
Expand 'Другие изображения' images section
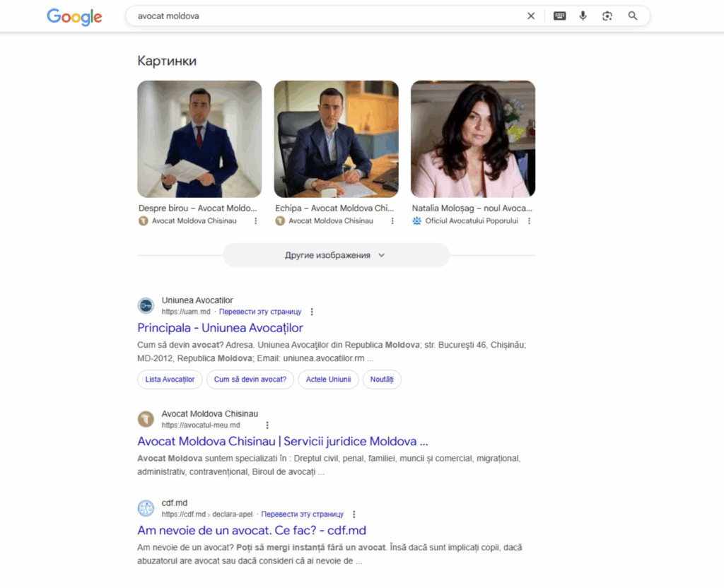coord(336,255)
